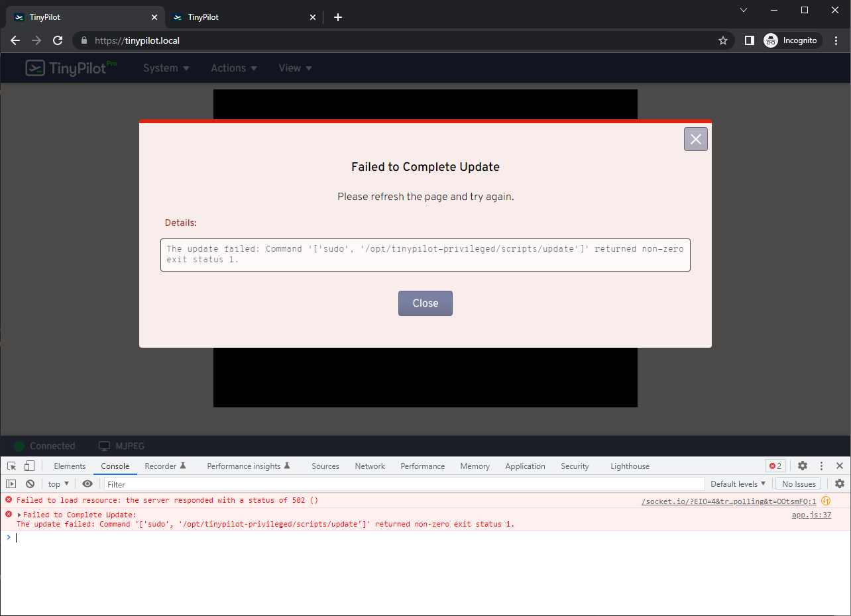Click the eye icon to create live expression
851x616 pixels.
(87, 484)
